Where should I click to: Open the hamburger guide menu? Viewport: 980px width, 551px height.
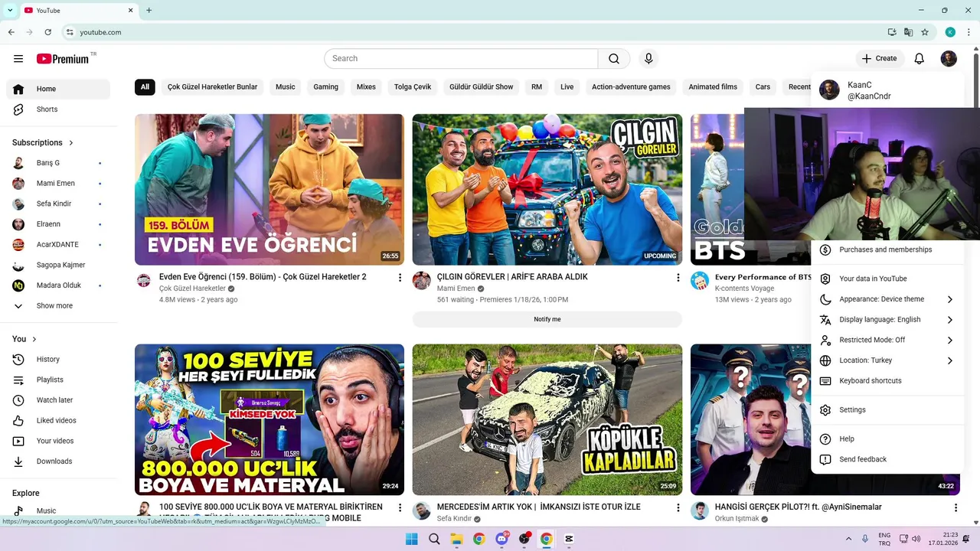(x=18, y=59)
